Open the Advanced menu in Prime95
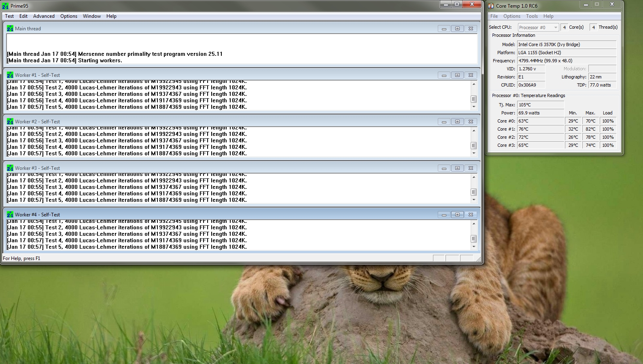 pyautogui.click(x=44, y=16)
